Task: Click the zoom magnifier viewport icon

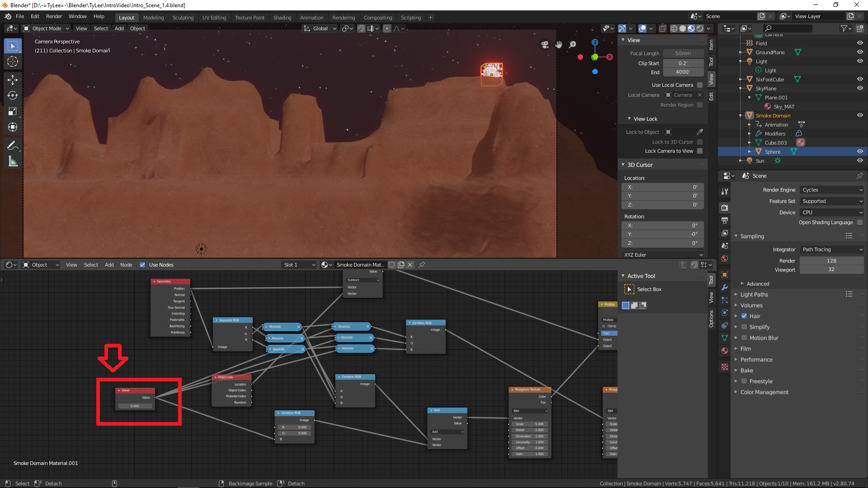Action: click(573, 44)
